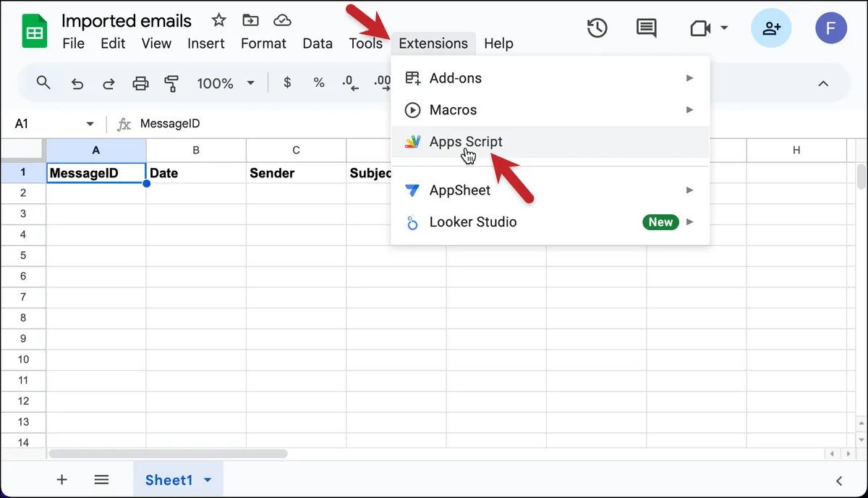868x498 pixels.
Task: Start a meeting with camera icon
Action: point(700,29)
